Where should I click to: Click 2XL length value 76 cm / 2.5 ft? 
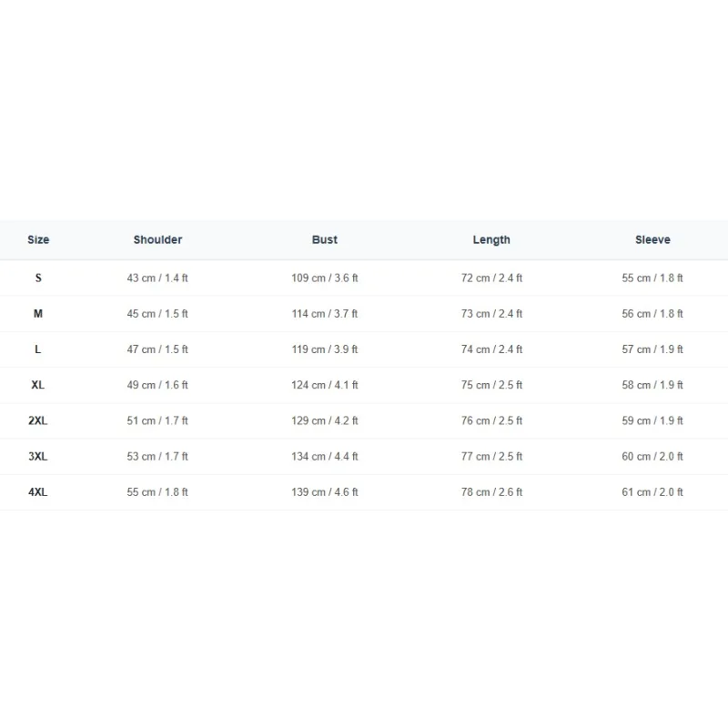[491, 420]
